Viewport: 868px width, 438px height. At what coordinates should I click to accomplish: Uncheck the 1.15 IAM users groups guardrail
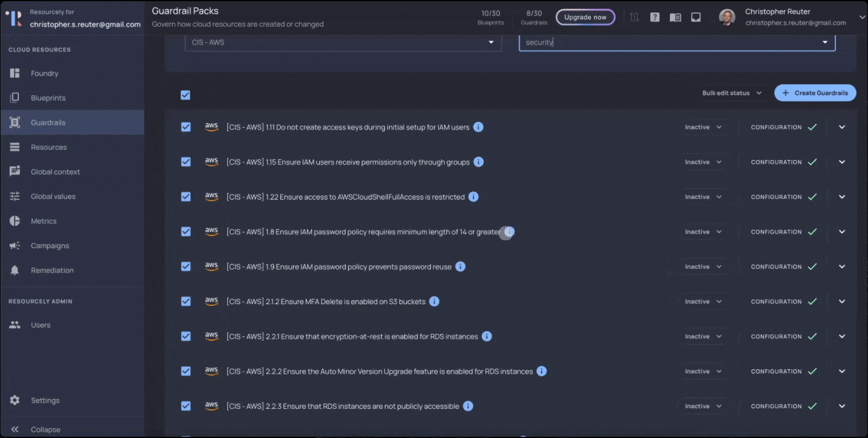[186, 162]
